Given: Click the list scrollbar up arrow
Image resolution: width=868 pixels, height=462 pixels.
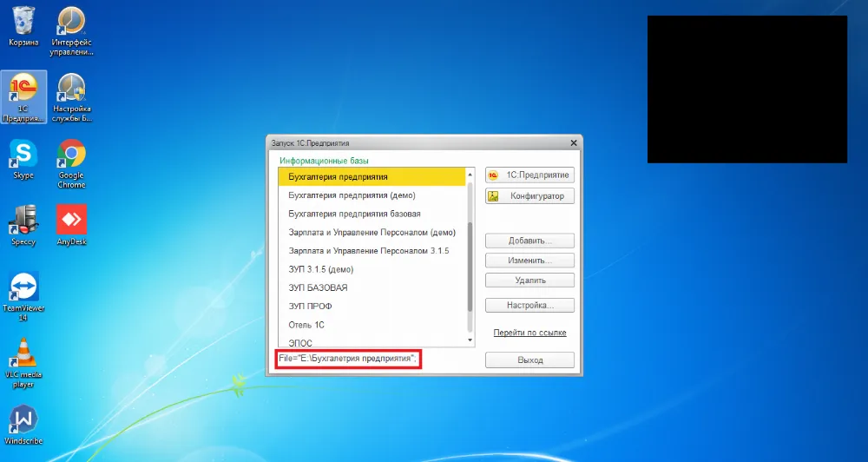Looking at the screenshot, I should (x=470, y=175).
